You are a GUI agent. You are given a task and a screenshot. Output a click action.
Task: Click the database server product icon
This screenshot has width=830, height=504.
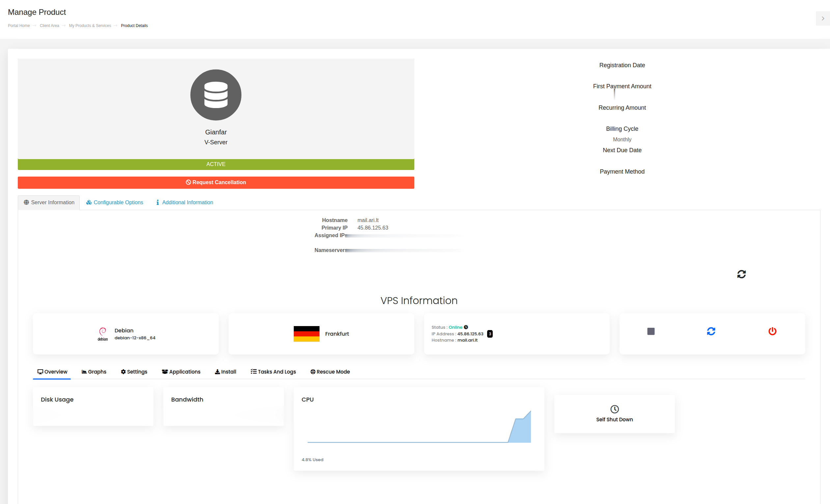coord(216,95)
